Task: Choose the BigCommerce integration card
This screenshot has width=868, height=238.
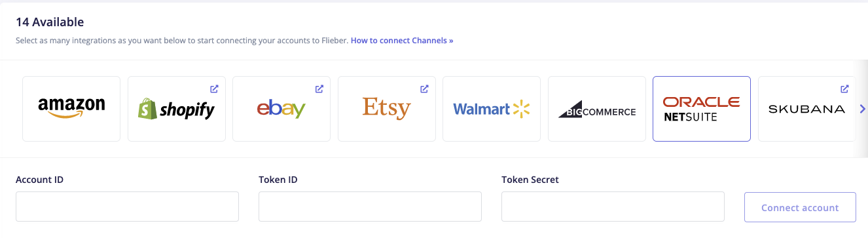Action: 597,109
